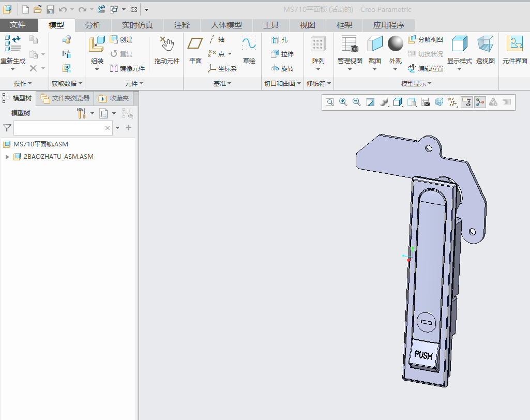Viewport: 530px width, 420px height.
Task: Switch to the 视图 ribbon tab
Action: [x=307, y=25]
